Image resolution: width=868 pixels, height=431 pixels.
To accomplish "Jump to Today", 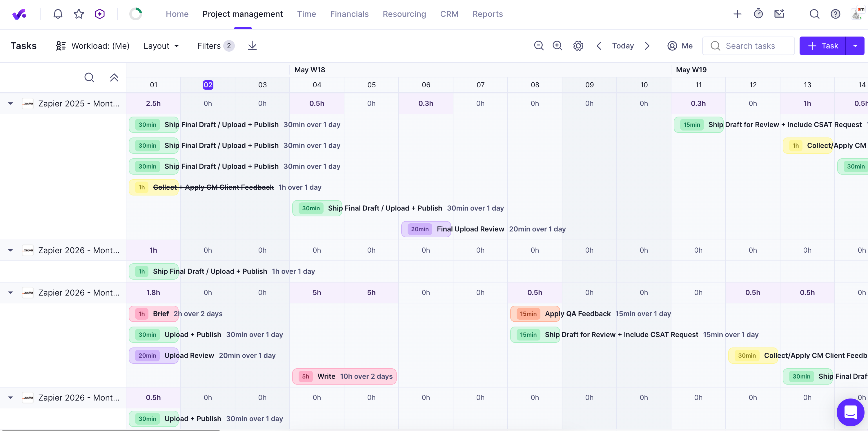I will pos(623,46).
